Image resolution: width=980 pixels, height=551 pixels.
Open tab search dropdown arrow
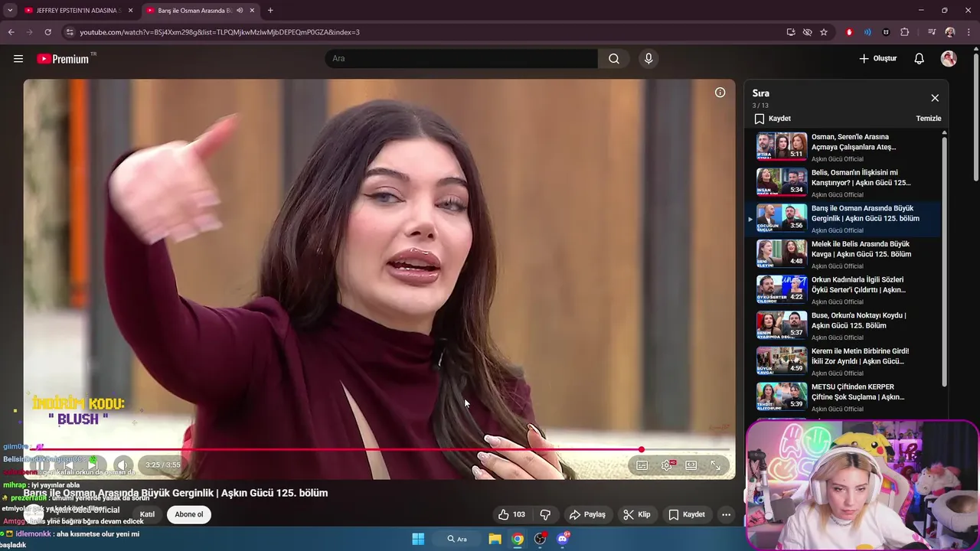(10, 11)
